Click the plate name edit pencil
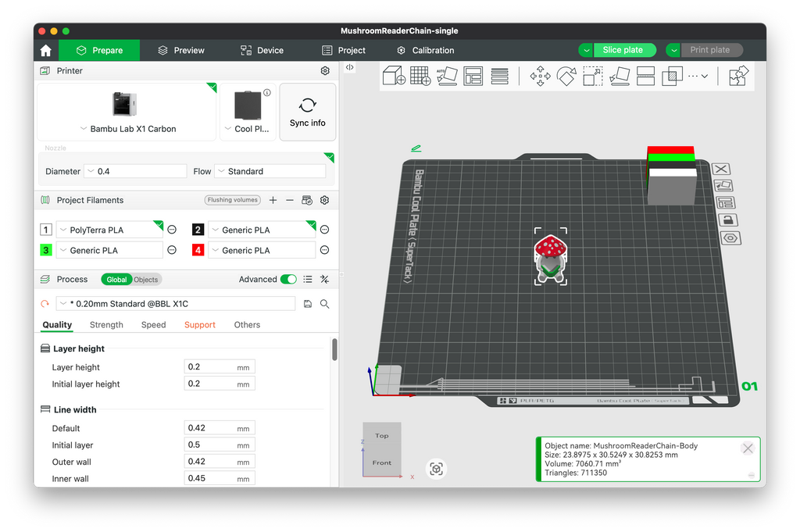Image resolution: width=800 pixels, height=532 pixels. pos(416,148)
